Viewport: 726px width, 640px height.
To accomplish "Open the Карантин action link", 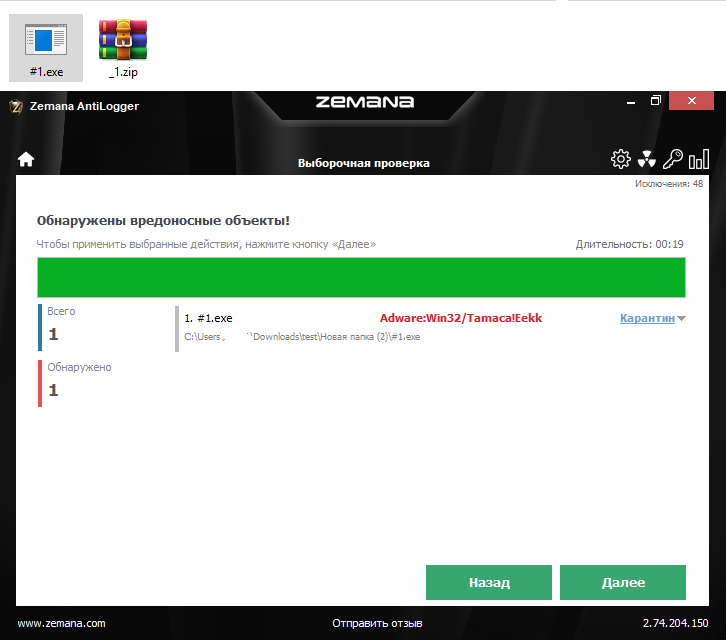I will 647,318.
